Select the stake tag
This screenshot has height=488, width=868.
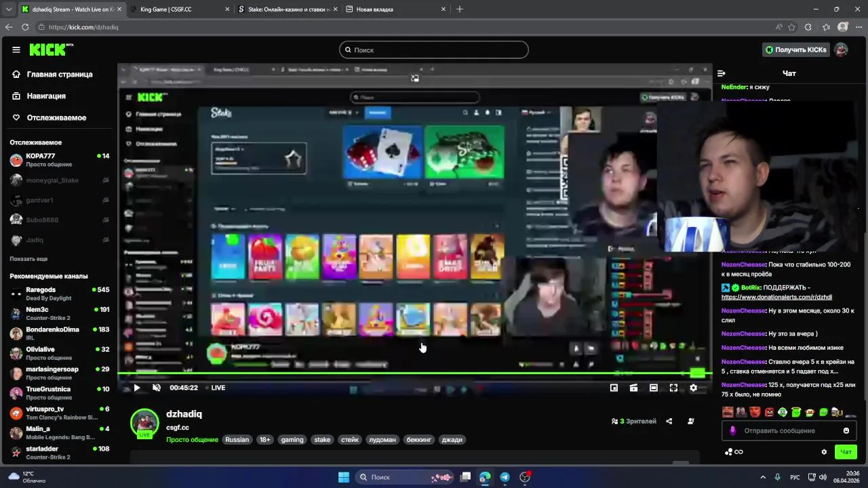pos(322,440)
